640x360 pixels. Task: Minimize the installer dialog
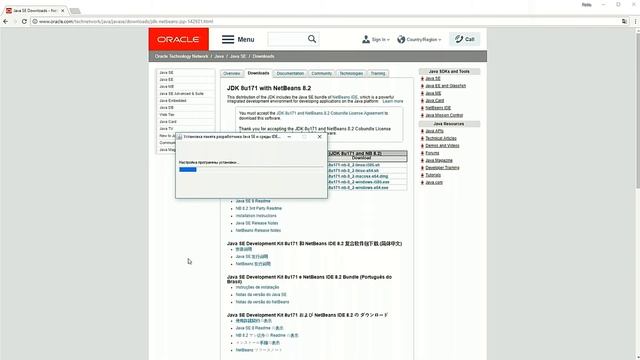pos(289,137)
